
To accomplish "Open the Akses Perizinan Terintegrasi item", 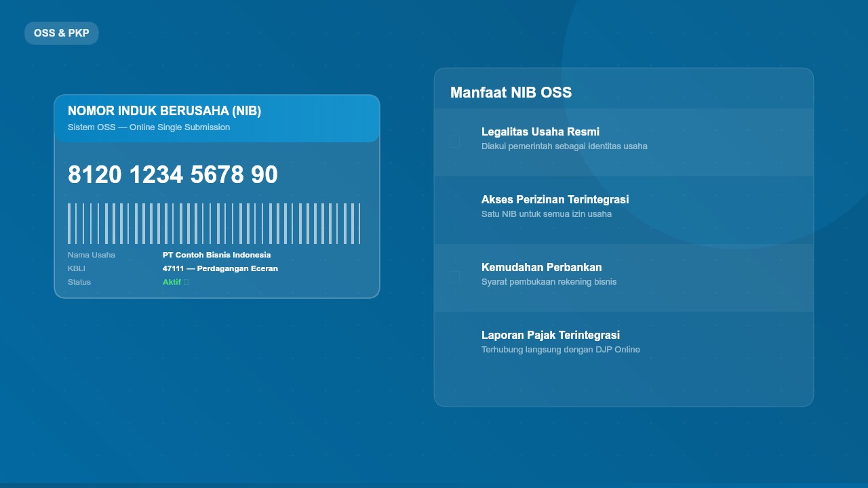I will tap(624, 210).
